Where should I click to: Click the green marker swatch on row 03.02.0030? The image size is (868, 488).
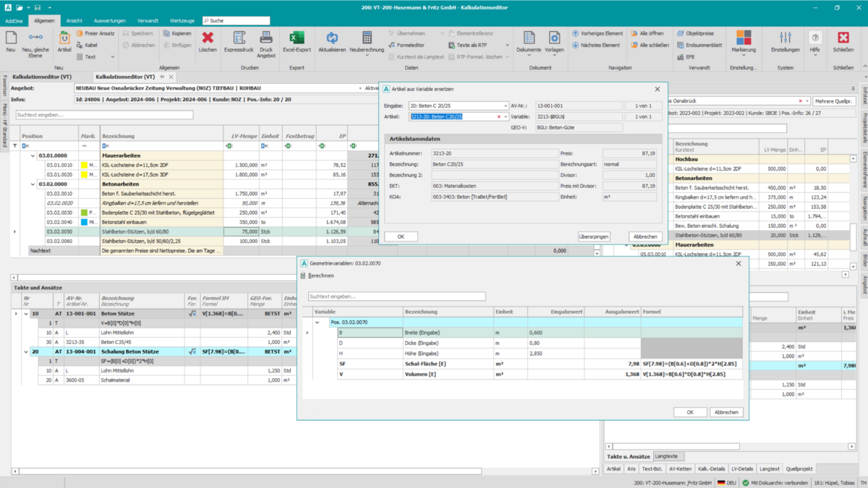pos(84,213)
